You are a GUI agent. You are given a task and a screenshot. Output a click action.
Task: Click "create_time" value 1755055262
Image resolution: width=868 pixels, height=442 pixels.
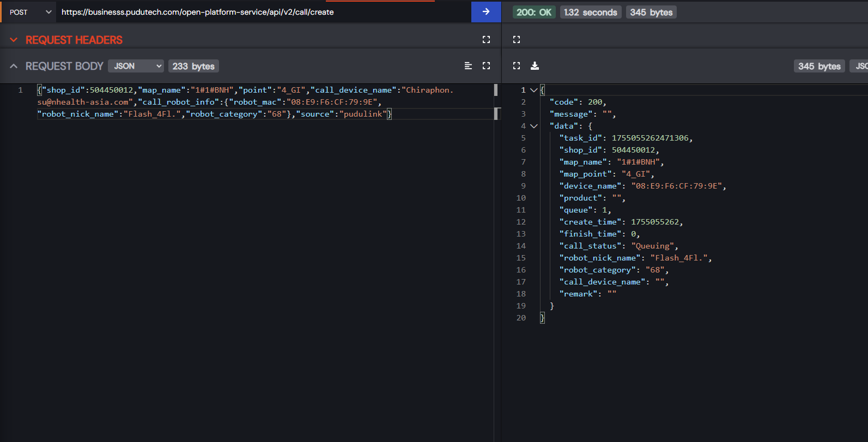click(655, 222)
